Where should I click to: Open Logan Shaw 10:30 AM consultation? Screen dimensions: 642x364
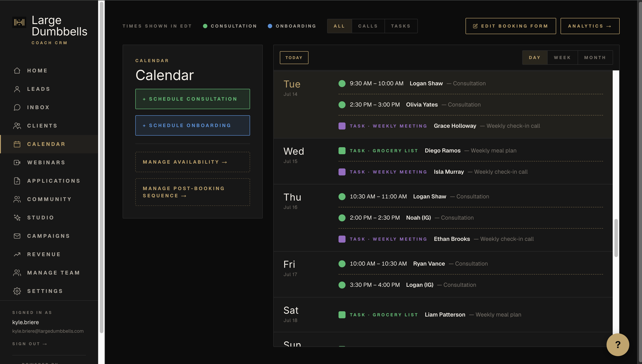(x=470, y=196)
